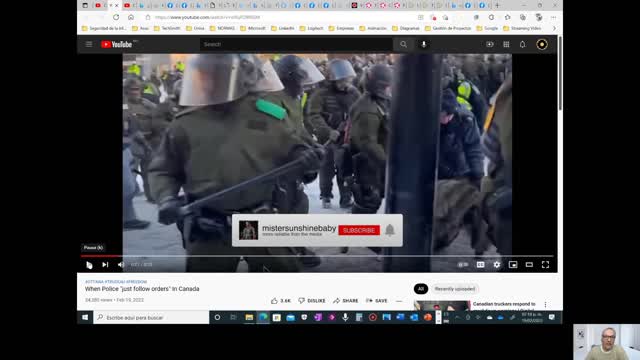640x360 pixels.
Task: Click the YouTube Search input field
Action: 296,44
